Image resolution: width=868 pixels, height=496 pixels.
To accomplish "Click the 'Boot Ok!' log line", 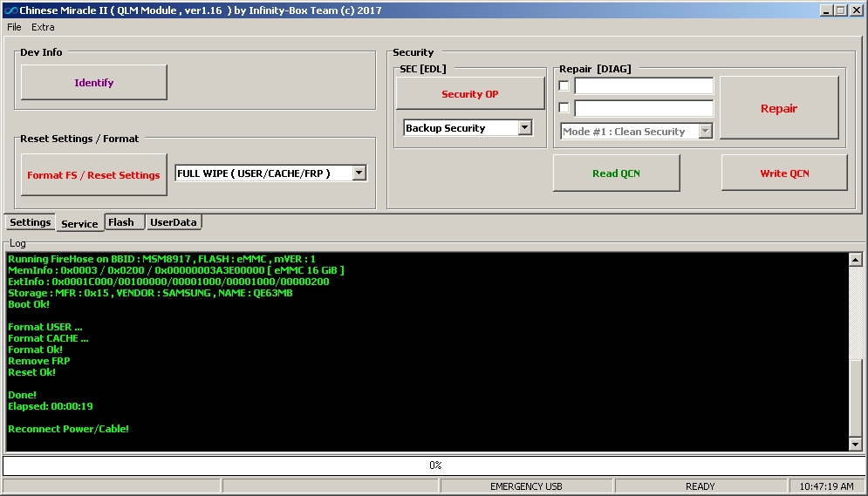I will coord(28,304).
